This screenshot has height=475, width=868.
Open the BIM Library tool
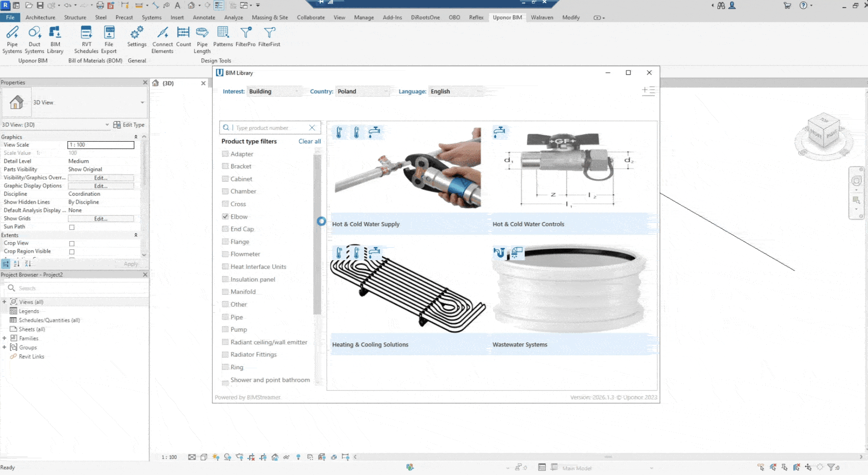coord(55,38)
